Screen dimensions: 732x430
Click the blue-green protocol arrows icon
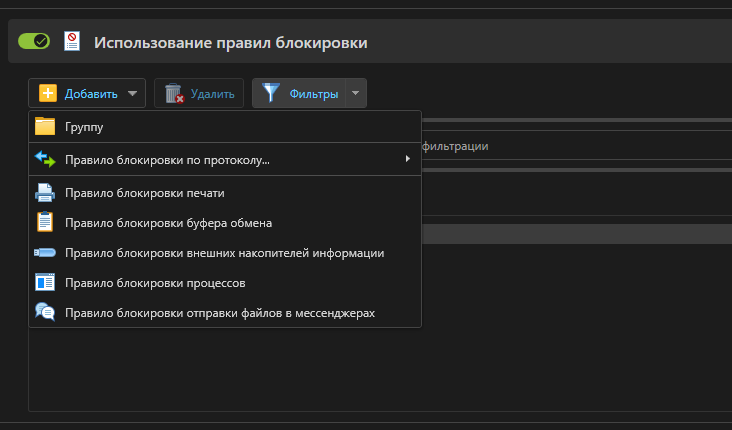click(45, 159)
